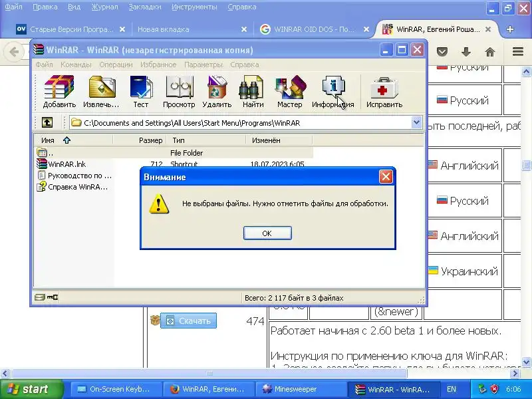Open WinRAR Справка menu
532x399 pixels.
[244, 65]
